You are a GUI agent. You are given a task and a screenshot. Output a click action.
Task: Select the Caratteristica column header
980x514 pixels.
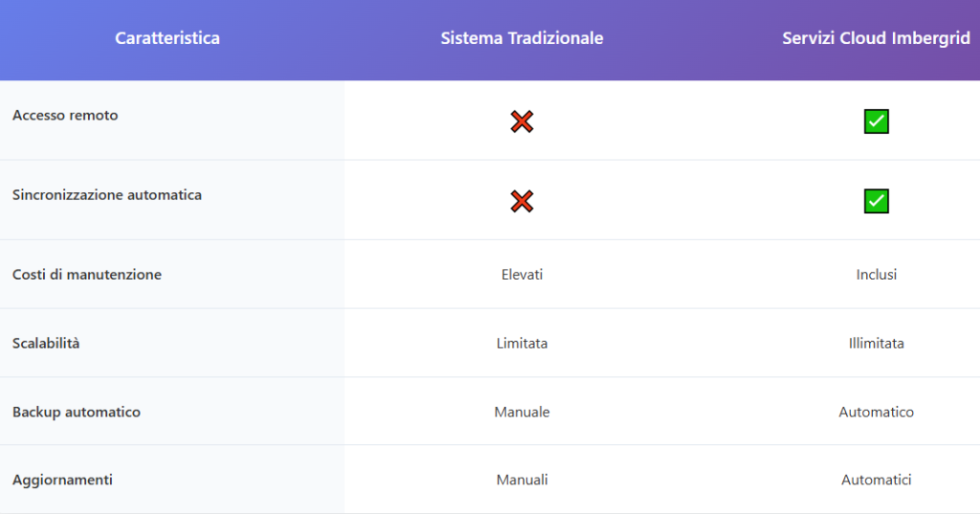(x=167, y=38)
